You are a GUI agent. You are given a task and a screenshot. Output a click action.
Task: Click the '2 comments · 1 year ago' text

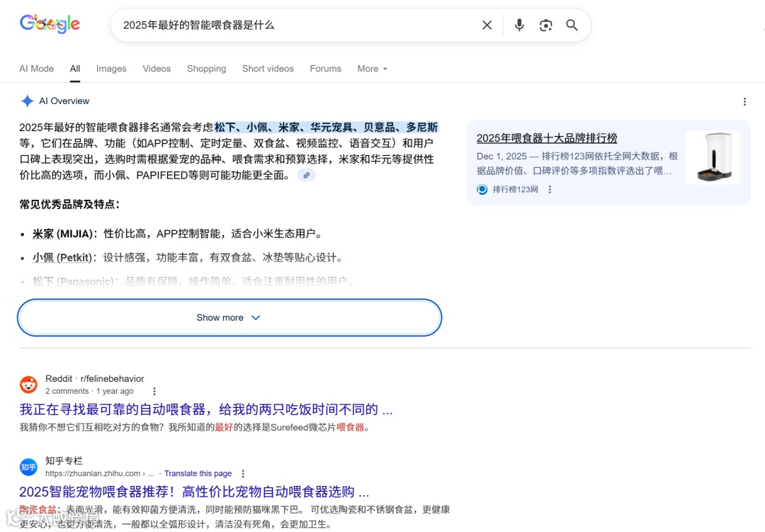(x=89, y=392)
